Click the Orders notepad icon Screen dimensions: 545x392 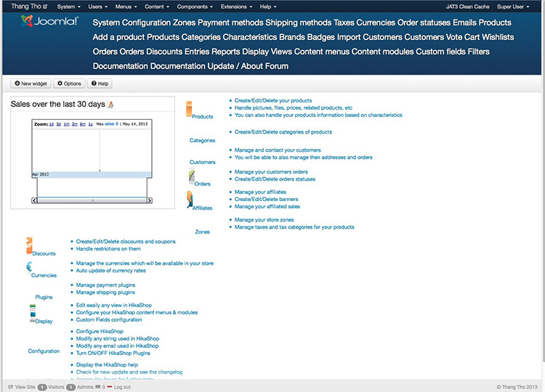point(192,176)
